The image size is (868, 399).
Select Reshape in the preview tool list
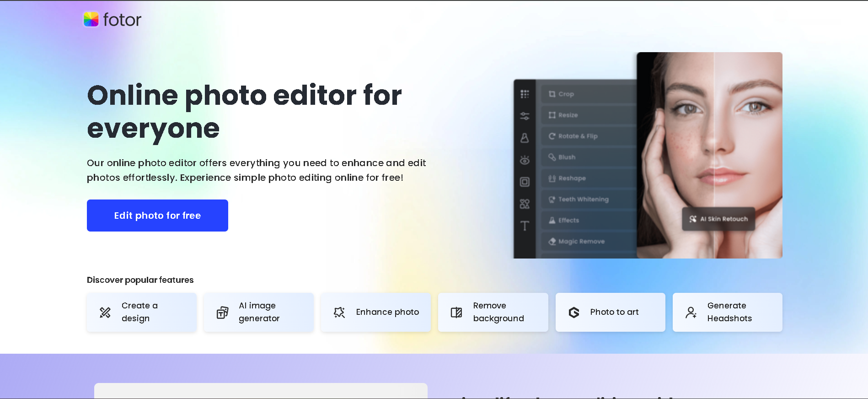point(589,178)
